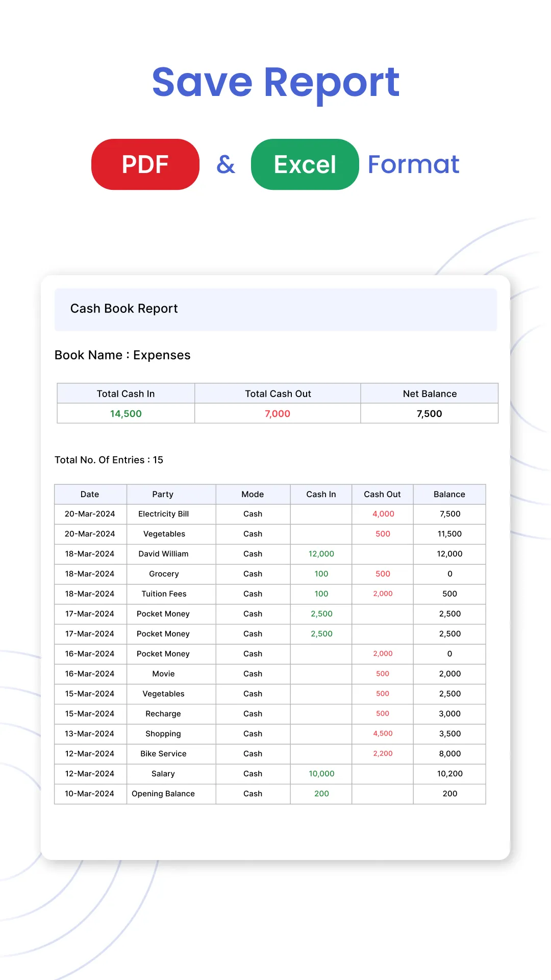Viewport: 551px width, 980px height.
Task: Select the "Cash Book Report" title bar
Action: 275,309
